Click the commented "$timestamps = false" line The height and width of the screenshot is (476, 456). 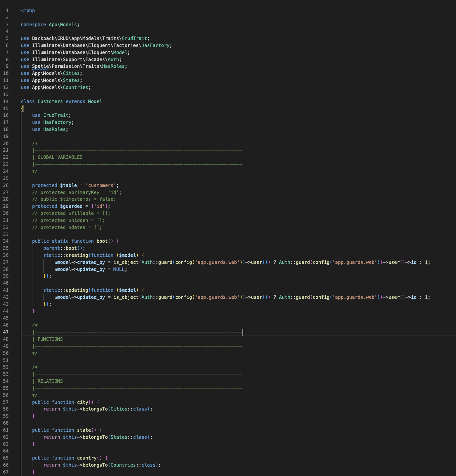[x=74, y=199]
